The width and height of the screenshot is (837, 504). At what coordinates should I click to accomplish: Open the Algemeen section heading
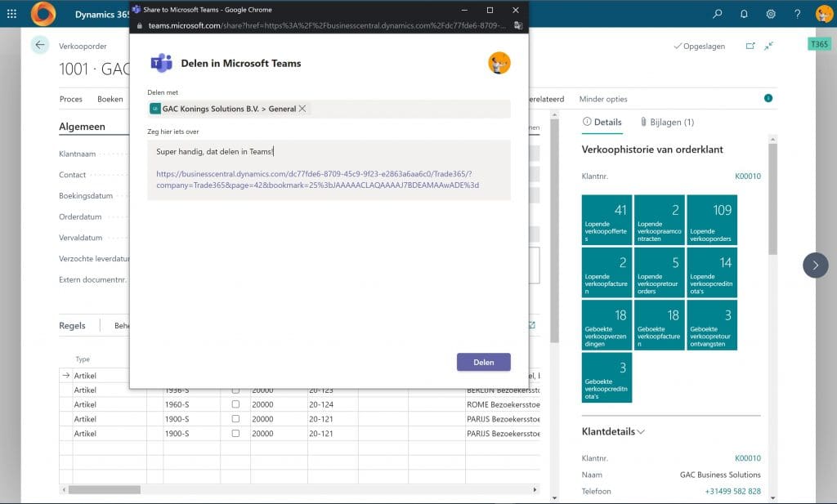tap(83, 127)
